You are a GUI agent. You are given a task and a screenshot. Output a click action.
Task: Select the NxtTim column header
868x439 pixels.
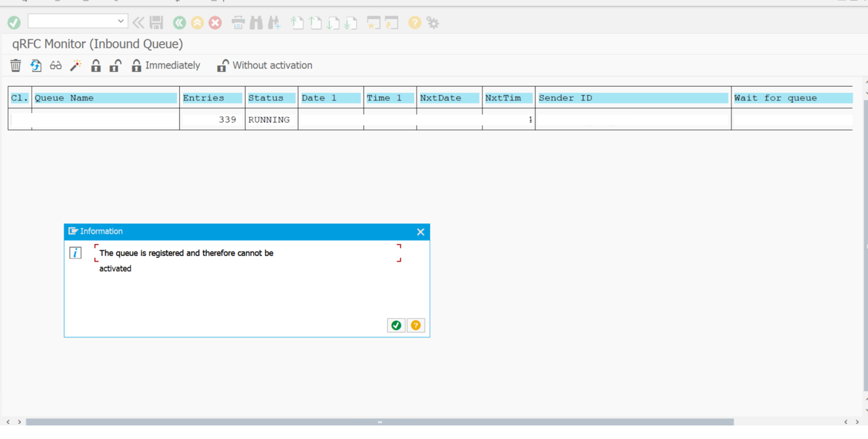509,98
